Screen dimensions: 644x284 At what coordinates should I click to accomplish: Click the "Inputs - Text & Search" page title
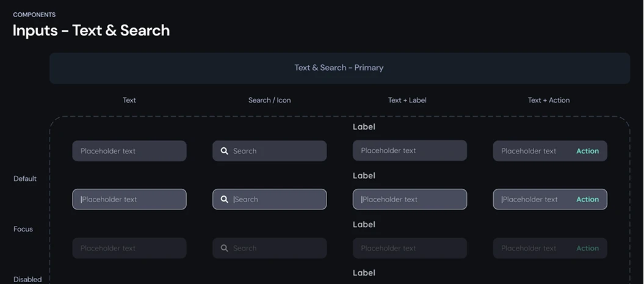tap(91, 31)
